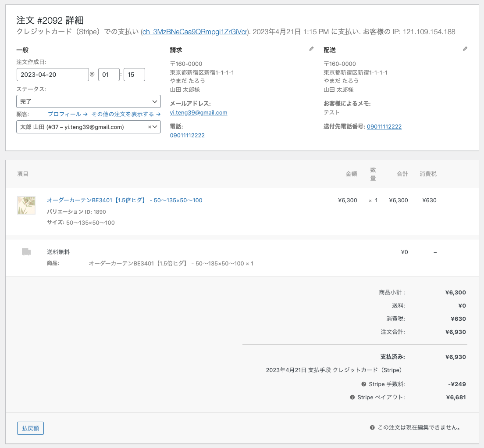The image size is (484, 448).
Task: Click the billing section edit pencil icon
Action: coord(311,49)
